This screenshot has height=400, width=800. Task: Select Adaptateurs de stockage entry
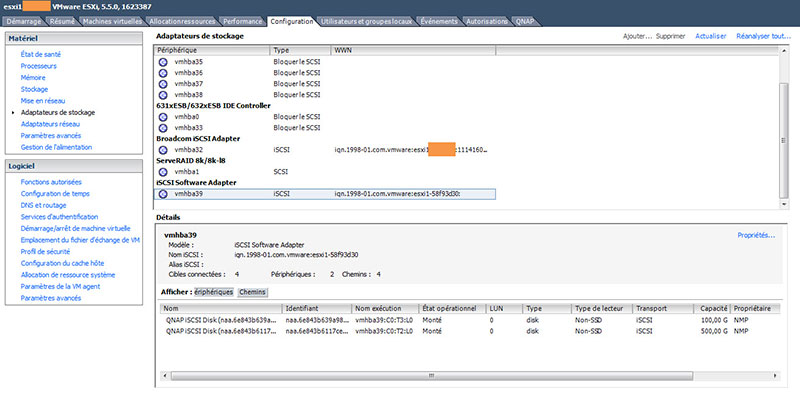[58, 112]
